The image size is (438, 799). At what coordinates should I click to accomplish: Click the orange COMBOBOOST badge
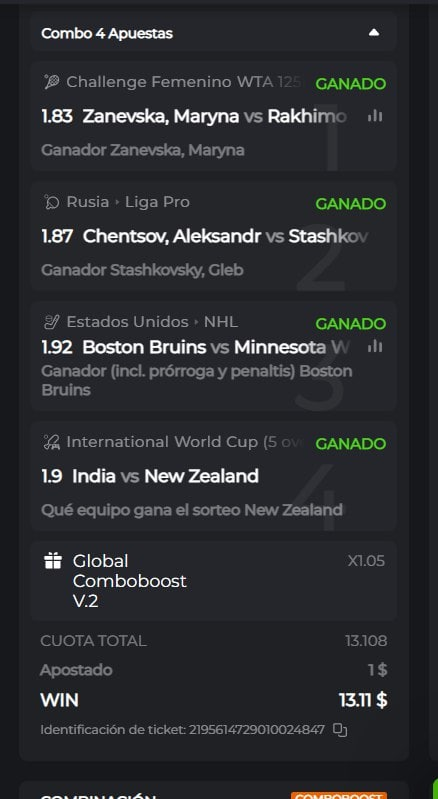pos(339,795)
